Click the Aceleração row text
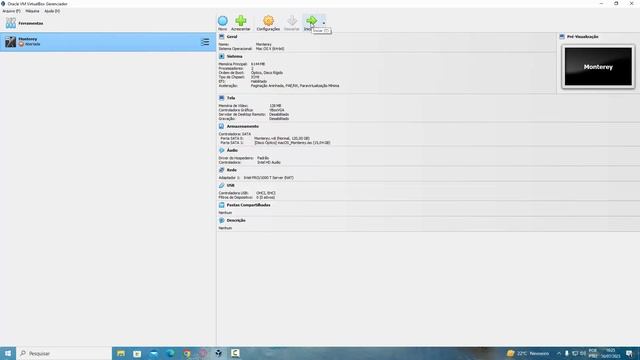Screen dimensions: 640x360 (279, 86)
